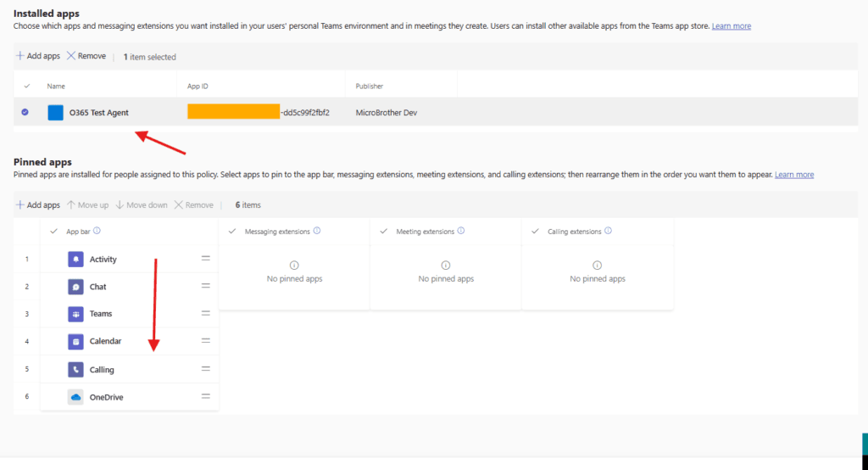Click the Chat app icon
868x470 pixels.
(75, 287)
